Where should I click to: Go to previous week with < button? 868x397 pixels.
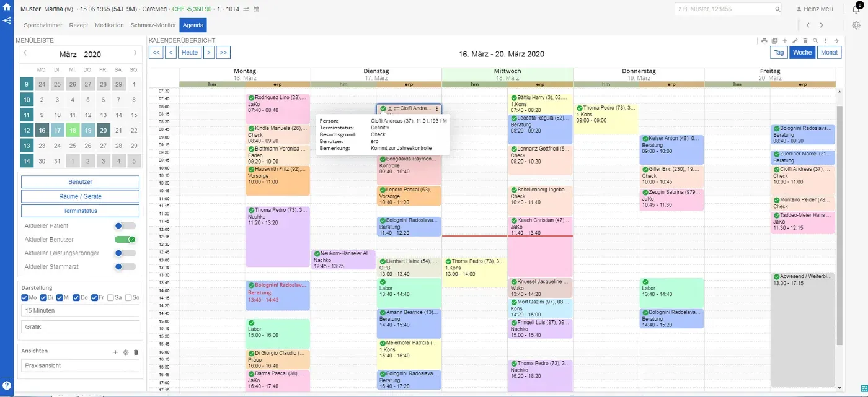click(170, 53)
